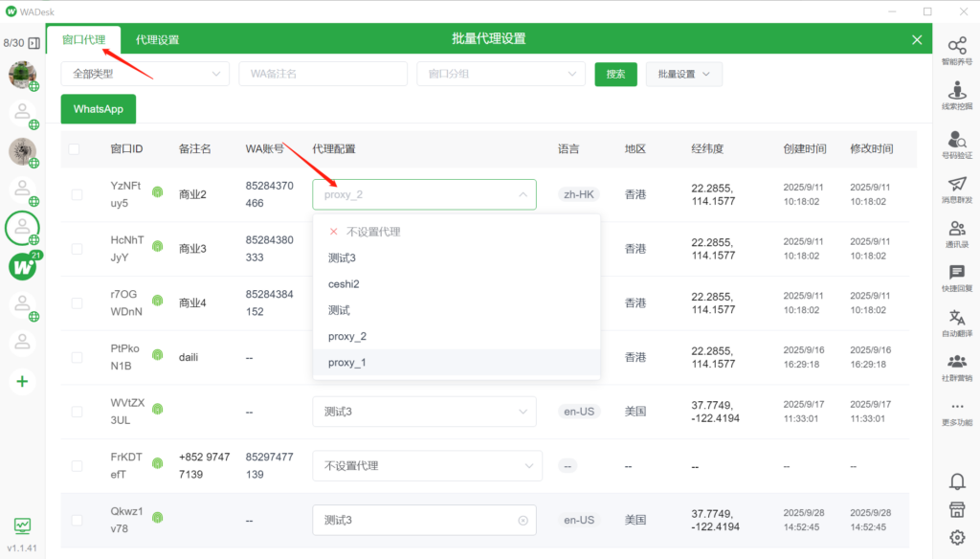Expand the 全部类型 type dropdown
The width and height of the screenshot is (980, 559).
pos(145,74)
